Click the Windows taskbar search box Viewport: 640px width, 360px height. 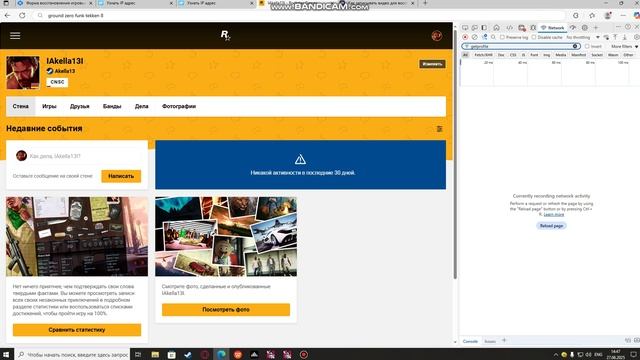(72, 354)
